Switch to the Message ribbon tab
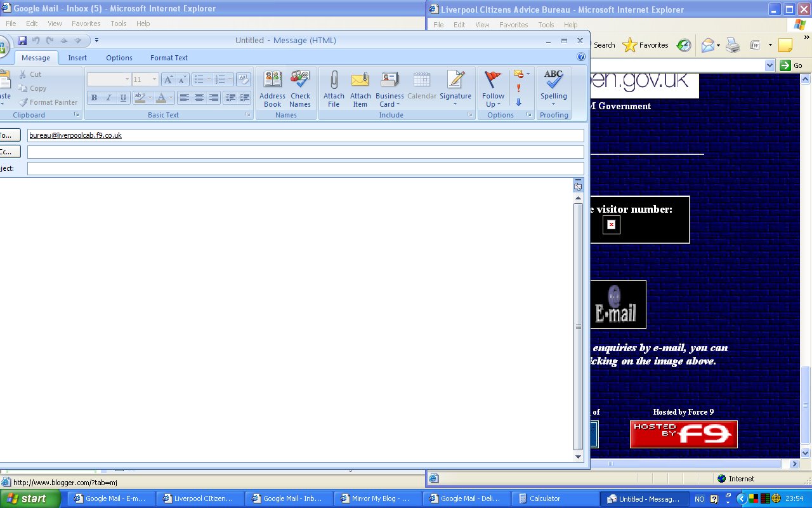The width and height of the screenshot is (812, 508). 36,58
